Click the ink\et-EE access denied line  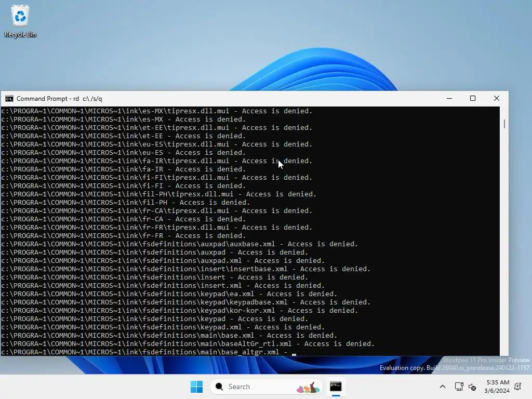[123, 136]
